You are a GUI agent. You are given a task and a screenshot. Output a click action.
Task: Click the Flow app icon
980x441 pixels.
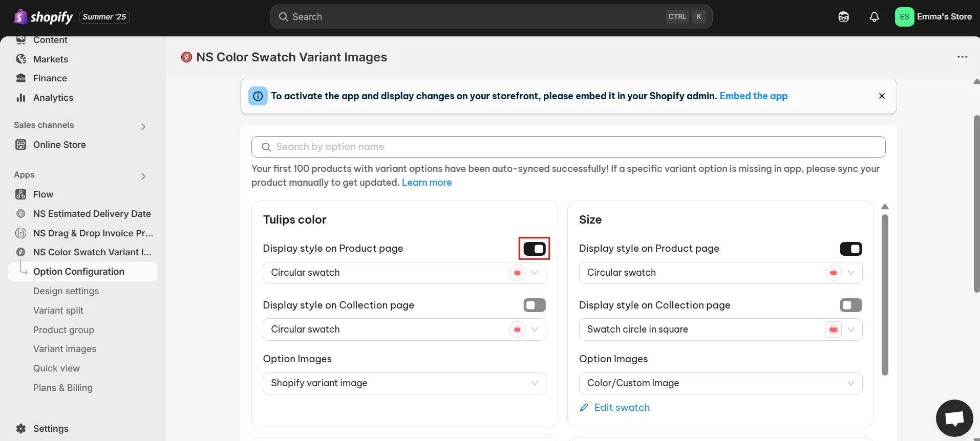[21, 194]
